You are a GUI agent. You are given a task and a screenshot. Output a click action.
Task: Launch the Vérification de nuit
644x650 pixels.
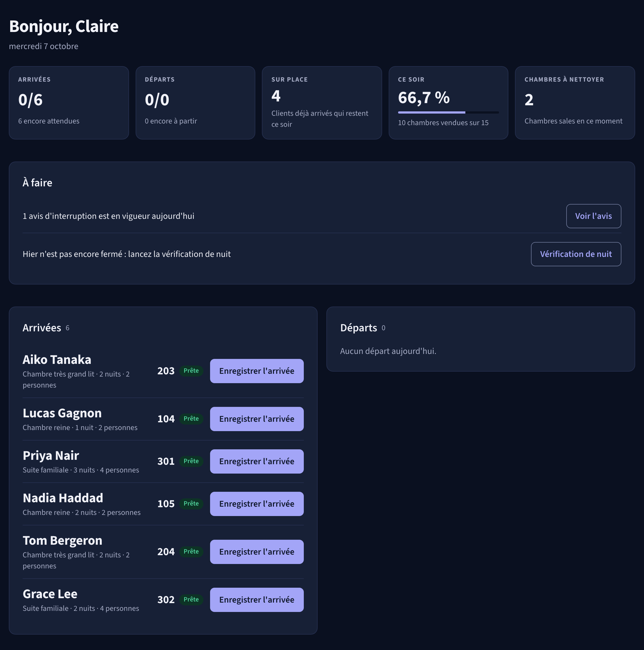tap(576, 254)
